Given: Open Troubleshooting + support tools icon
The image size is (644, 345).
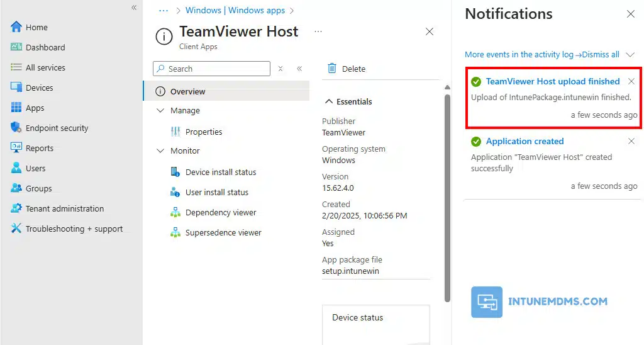Looking at the screenshot, I should pyautogui.click(x=16, y=229).
